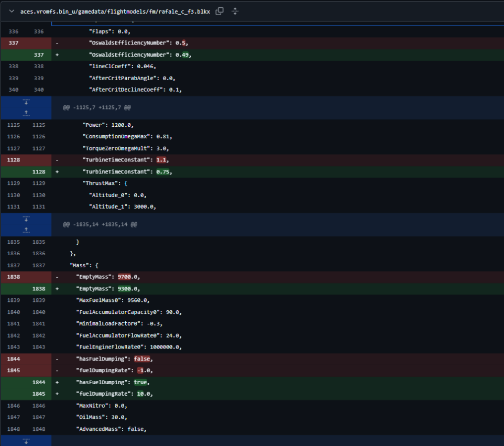Expand up at the -1835,14 hunk header
Screen dimensions: 504x446
coord(26,230)
